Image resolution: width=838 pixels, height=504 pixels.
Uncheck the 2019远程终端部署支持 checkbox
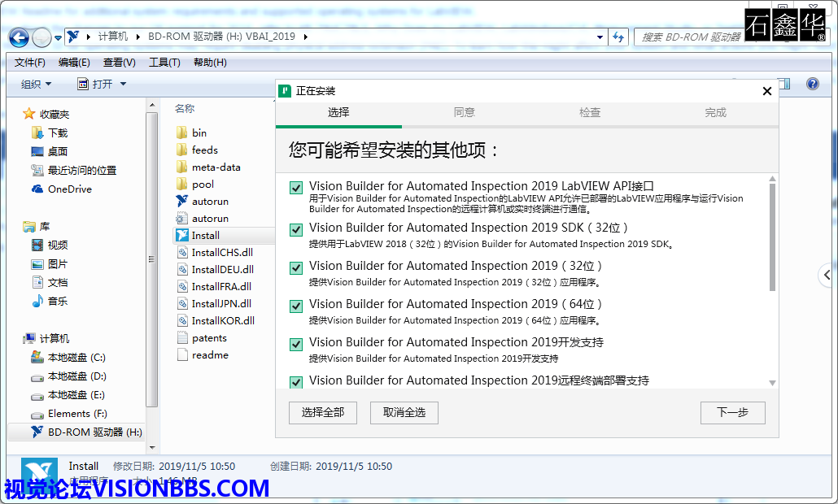coord(295,382)
